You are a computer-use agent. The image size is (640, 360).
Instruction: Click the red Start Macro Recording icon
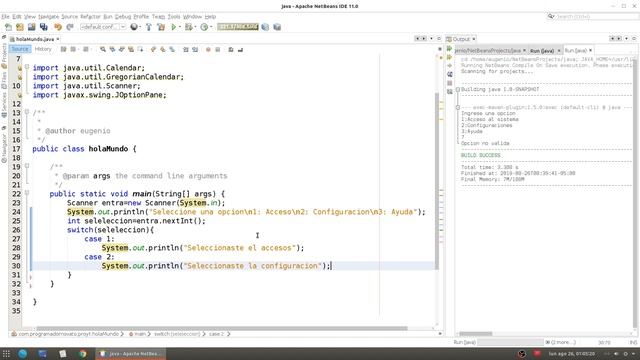coord(208,49)
